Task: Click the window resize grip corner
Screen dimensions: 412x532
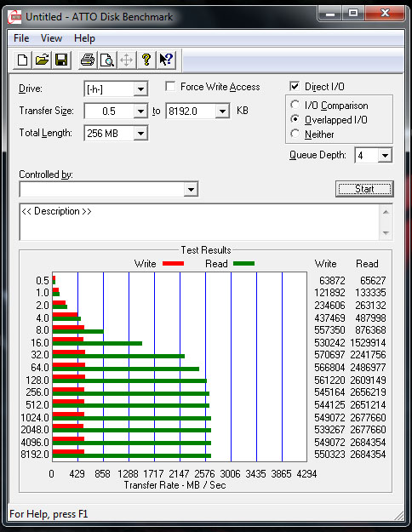Action: 398,515
